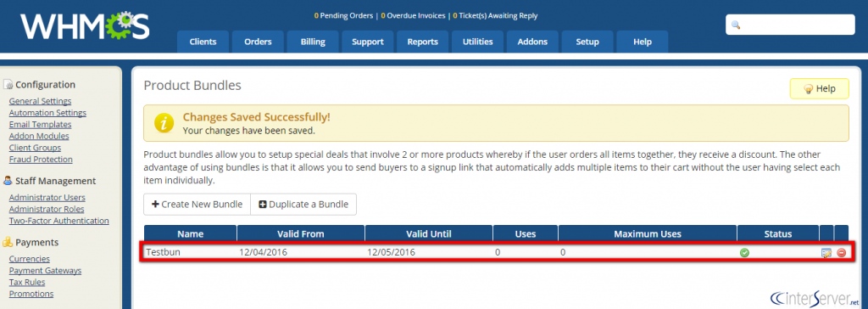Image resolution: width=868 pixels, height=309 pixels.
Task: Open the Overdue Invoices link
Action: tap(413, 15)
